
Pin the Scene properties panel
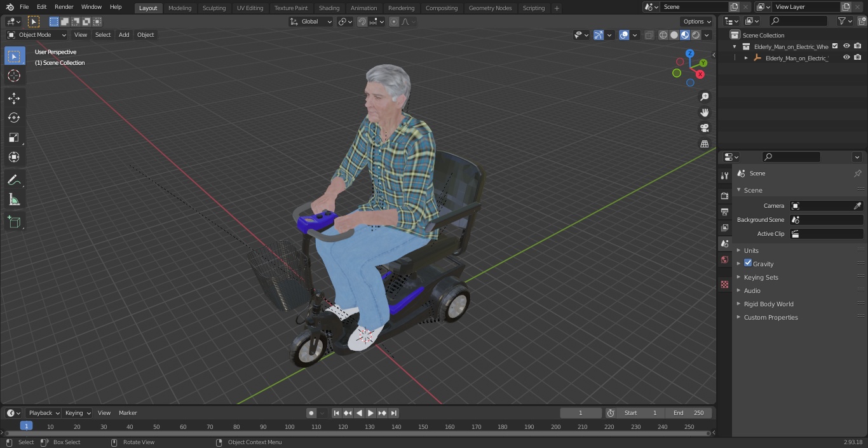(857, 173)
